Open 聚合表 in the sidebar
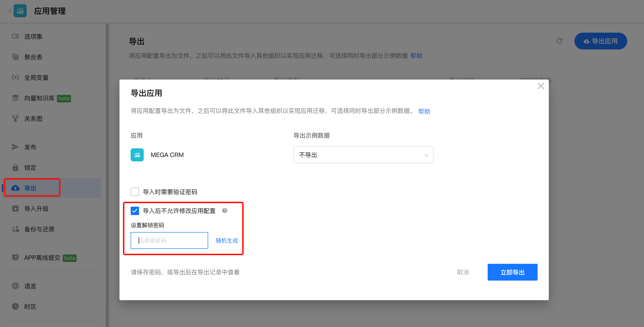This screenshot has height=327, width=644. [x=33, y=57]
